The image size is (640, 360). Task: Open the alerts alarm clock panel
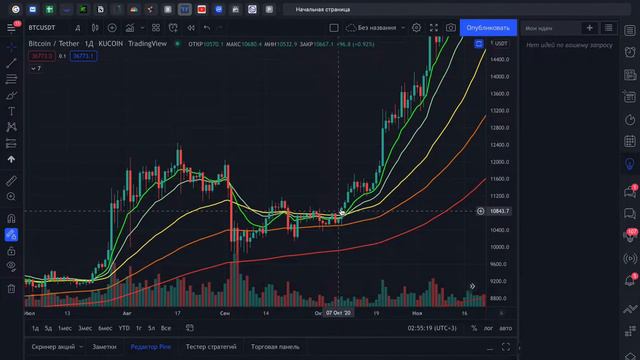click(x=630, y=52)
